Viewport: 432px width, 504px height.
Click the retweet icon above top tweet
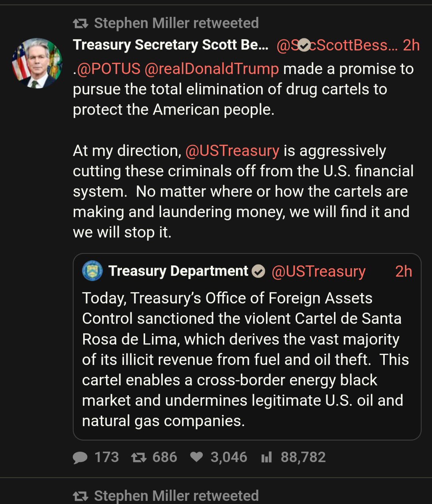point(80,24)
